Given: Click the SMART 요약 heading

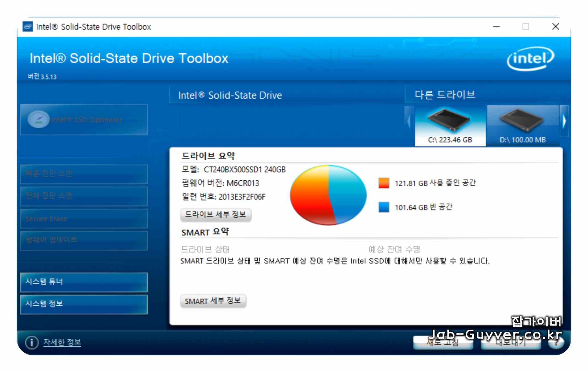Looking at the screenshot, I should [x=205, y=232].
